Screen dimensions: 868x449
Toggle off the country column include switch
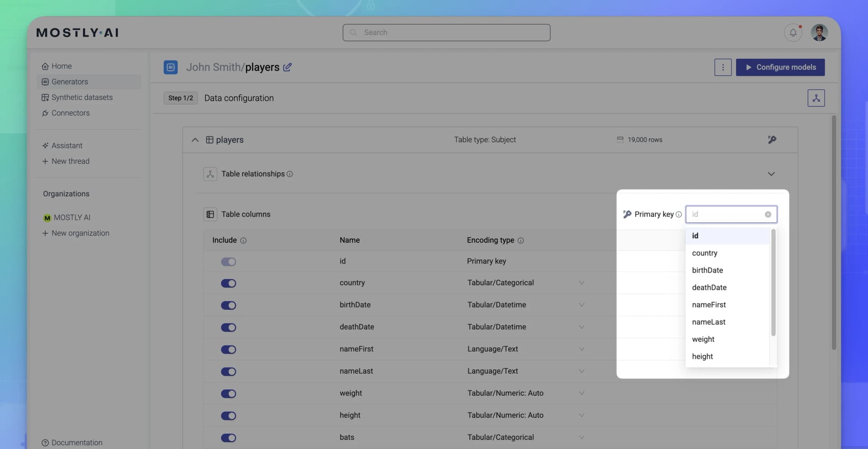228,284
